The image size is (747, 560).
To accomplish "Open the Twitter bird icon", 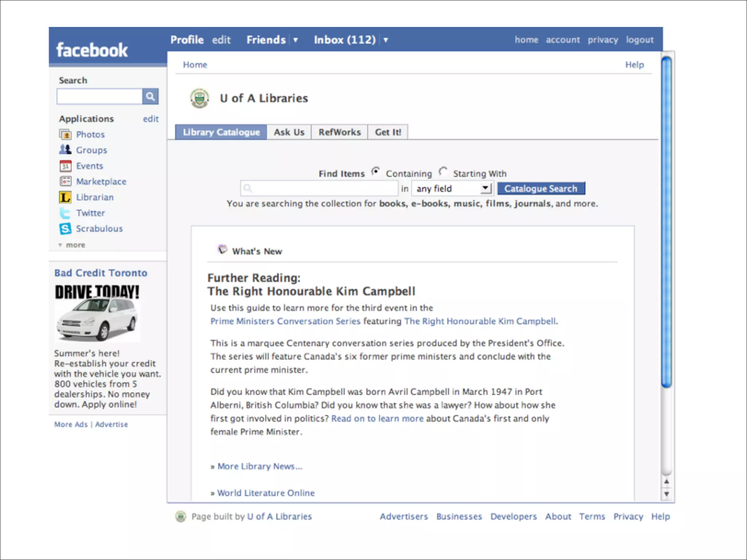I will pyautogui.click(x=65, y=213).
